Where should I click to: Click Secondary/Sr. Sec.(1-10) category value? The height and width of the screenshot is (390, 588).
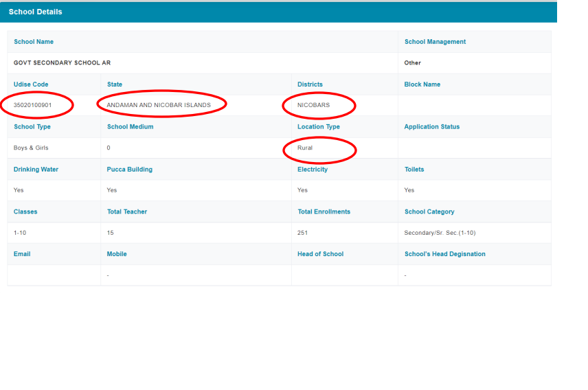click(440, 233)
